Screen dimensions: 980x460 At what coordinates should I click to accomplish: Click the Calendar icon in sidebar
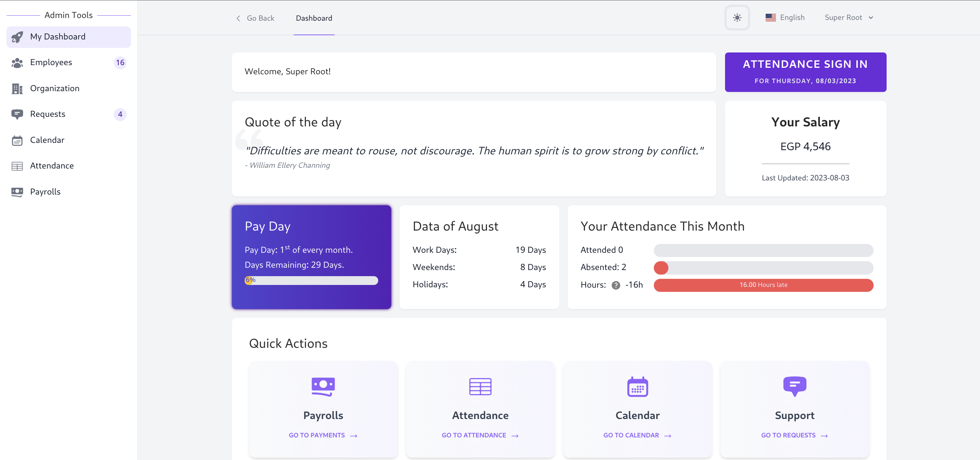click(17, 140)
